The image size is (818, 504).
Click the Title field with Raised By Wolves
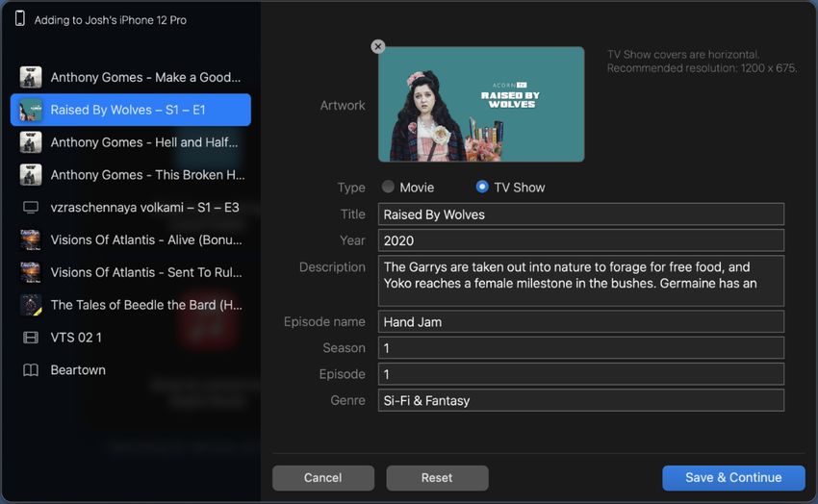580,214
